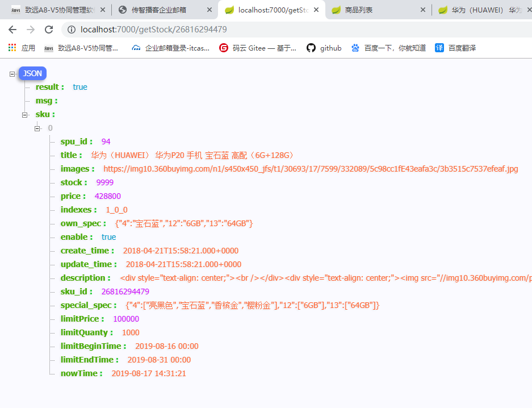532x408 pixels.
Task: Click the limitBeginTime value 2019-08-16 00:00
Action: tap(167, 346)
